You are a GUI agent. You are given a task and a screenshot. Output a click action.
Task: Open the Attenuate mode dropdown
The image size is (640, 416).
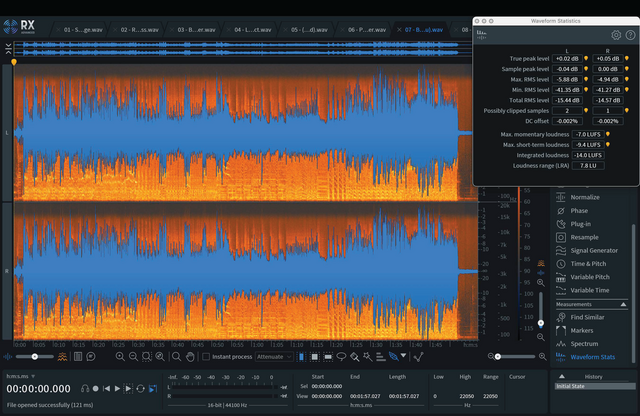[x=274, y=356]
